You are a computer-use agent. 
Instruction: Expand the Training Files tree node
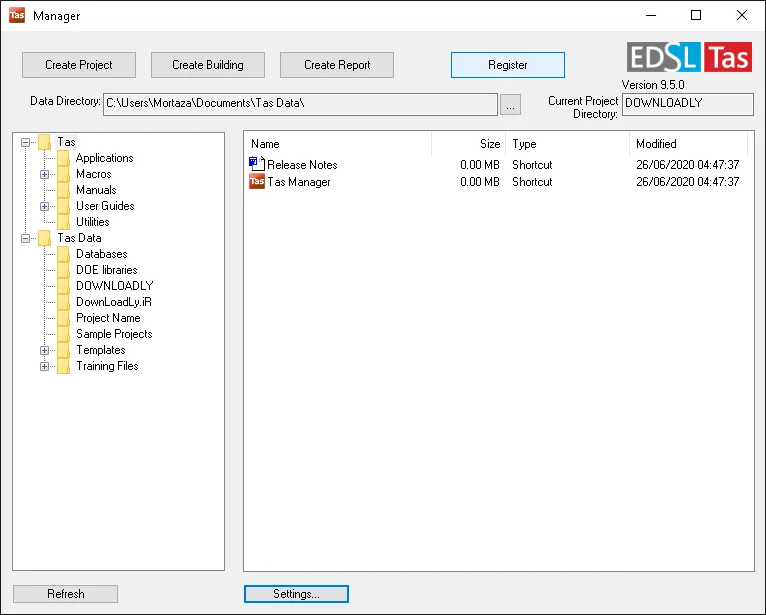coord(44,366)
